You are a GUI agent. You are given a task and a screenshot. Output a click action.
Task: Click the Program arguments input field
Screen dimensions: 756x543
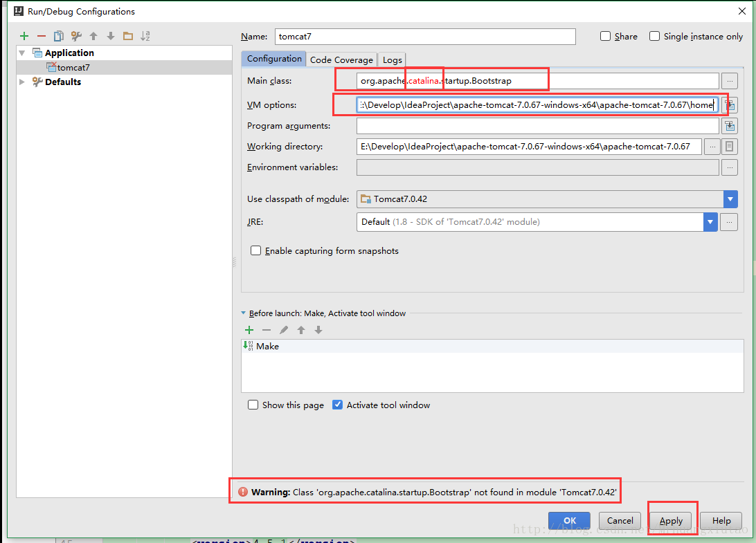[538, 126]
